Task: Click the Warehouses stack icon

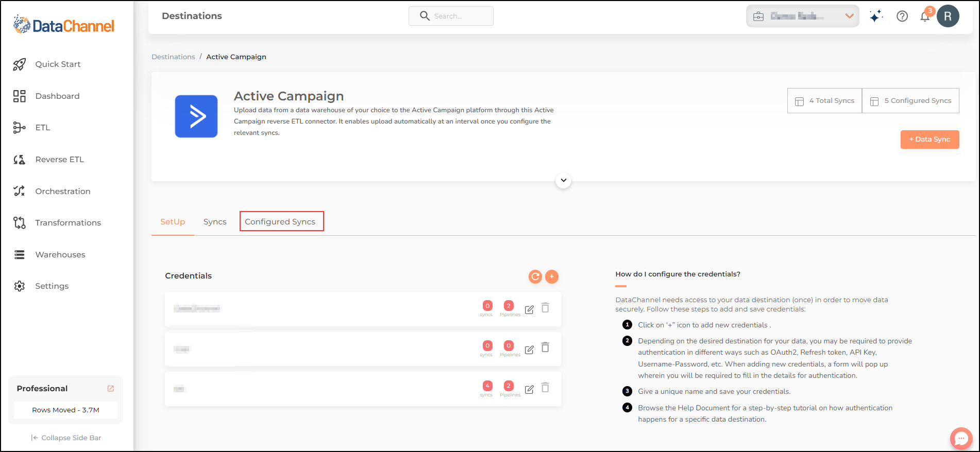Action: click(20, 255)
